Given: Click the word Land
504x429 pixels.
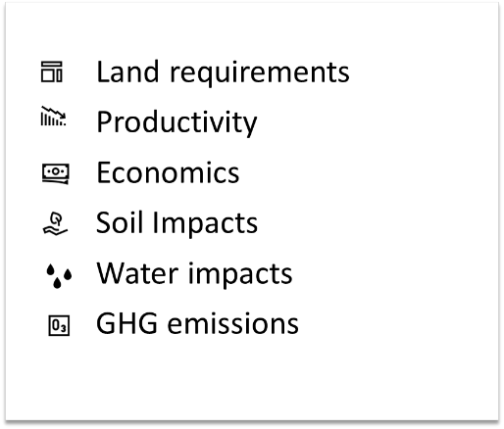Looking at the screenshot, I should point(127,71).
